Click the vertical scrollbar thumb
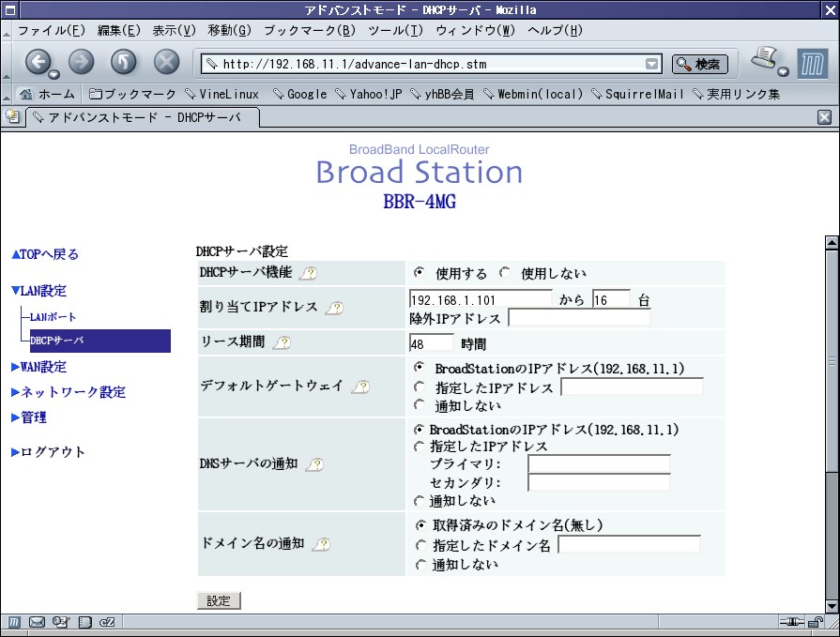The width and height of the screenshot is (840, 637). (832, 361)
